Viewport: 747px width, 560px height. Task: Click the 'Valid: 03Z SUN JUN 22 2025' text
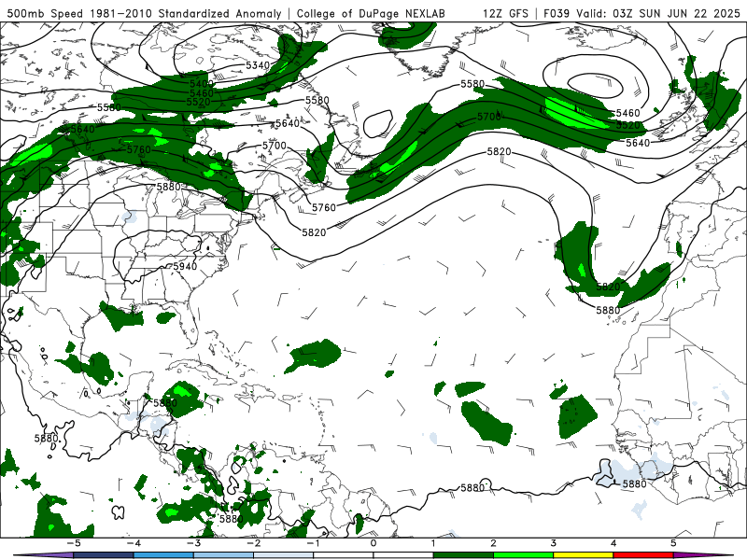[x=658, y=13]
